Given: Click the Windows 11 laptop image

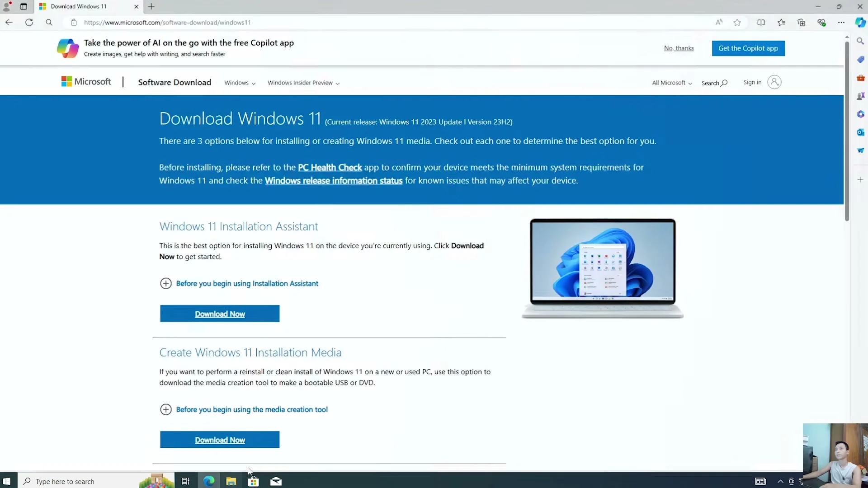Looking at the screenshot, I should tap(603, 268).
